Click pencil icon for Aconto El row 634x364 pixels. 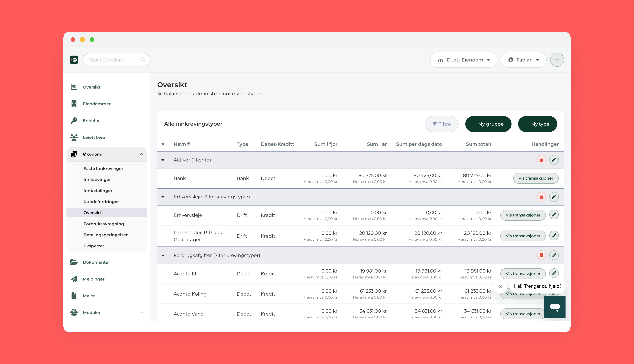554,273
